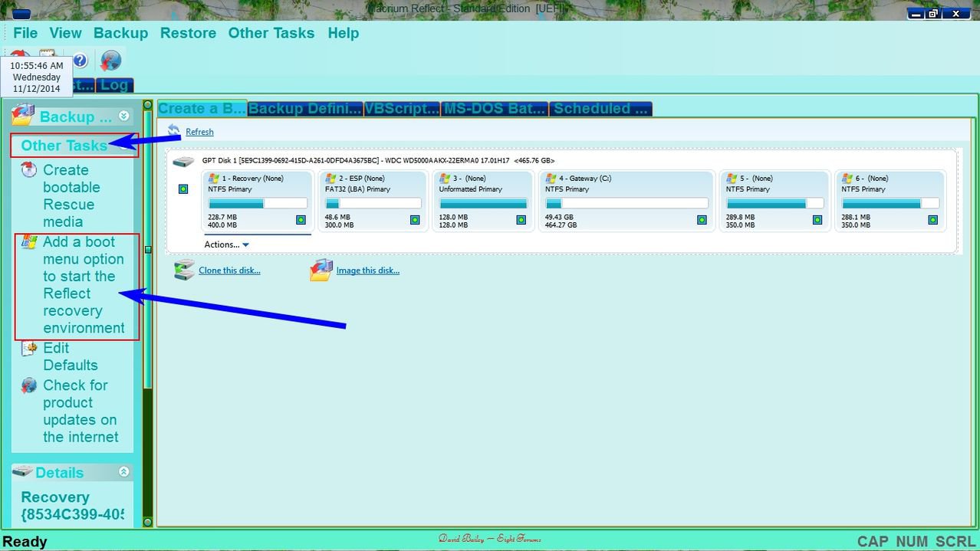Click the globe icon beside Check for product updates
Viewport: 980px width, 551px height.
(x=29, y=385)
